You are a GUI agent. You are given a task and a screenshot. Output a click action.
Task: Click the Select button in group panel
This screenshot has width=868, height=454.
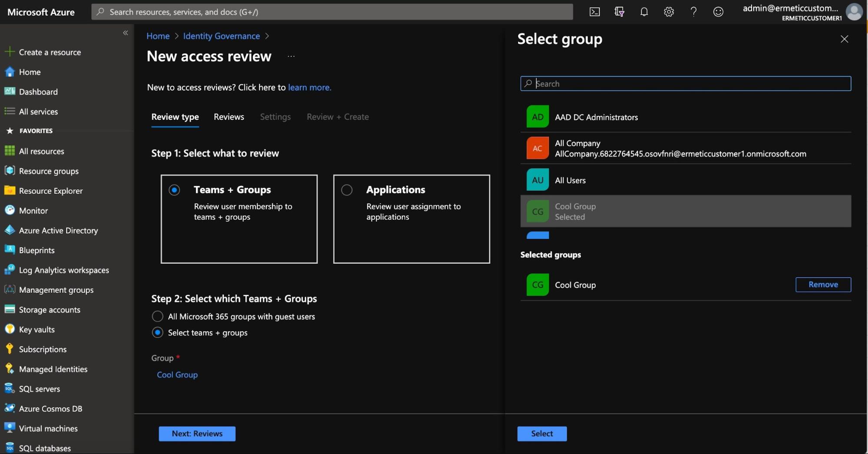[x=542, y=434]
